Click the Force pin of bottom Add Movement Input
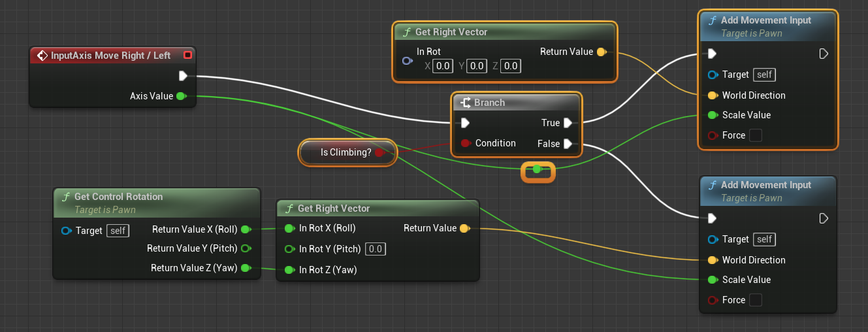 click(713, 300)
